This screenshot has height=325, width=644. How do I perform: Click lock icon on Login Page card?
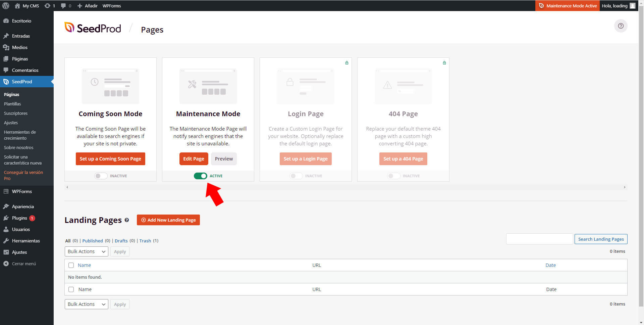tap(347, 63)
